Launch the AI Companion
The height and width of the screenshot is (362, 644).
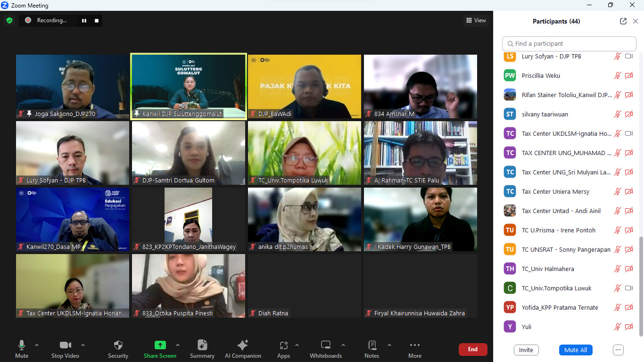click(x=243, y=346)
